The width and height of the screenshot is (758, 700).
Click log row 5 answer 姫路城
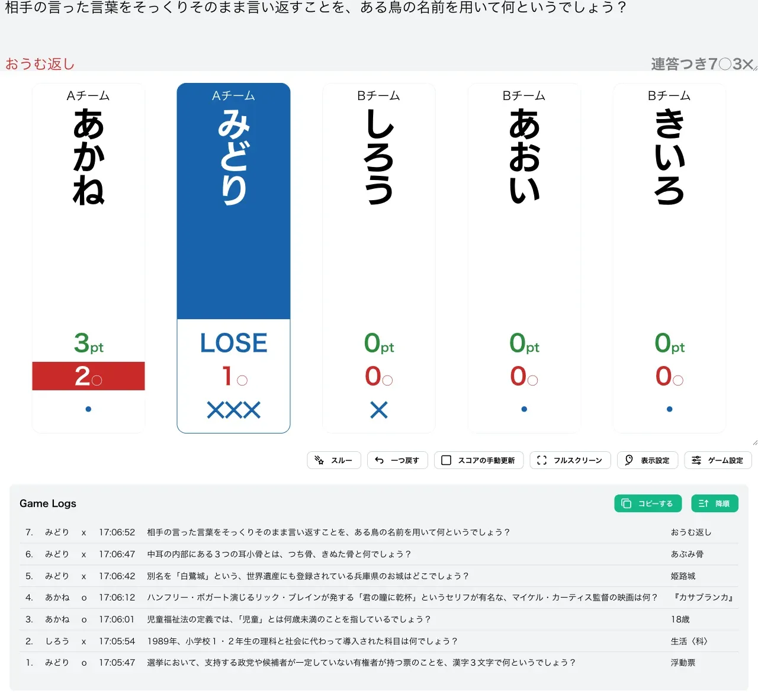coord(683,576)
